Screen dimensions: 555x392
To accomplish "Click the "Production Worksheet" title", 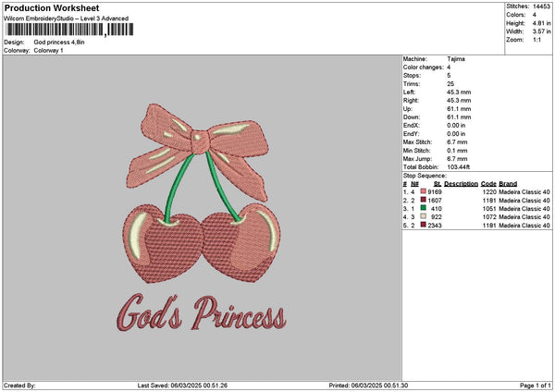I will [x=52, y=7].
